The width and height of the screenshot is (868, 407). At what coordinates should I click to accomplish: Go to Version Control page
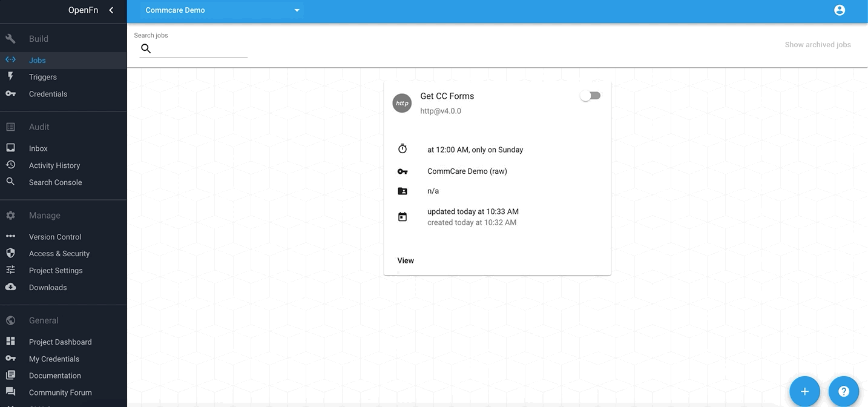(x=55, y=237)
